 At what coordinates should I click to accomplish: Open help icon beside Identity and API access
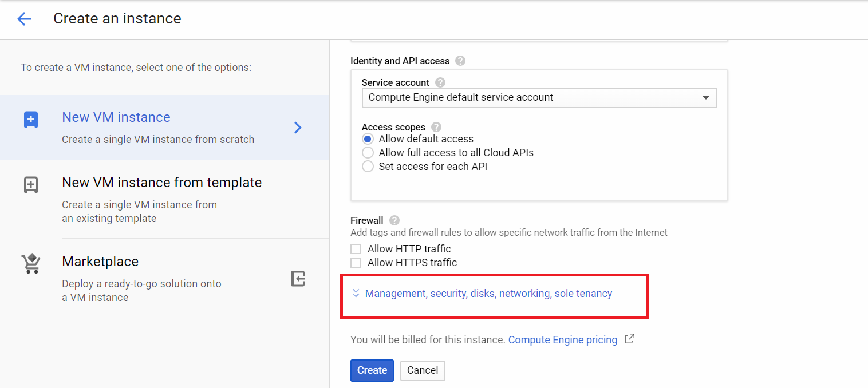point(460,61)
